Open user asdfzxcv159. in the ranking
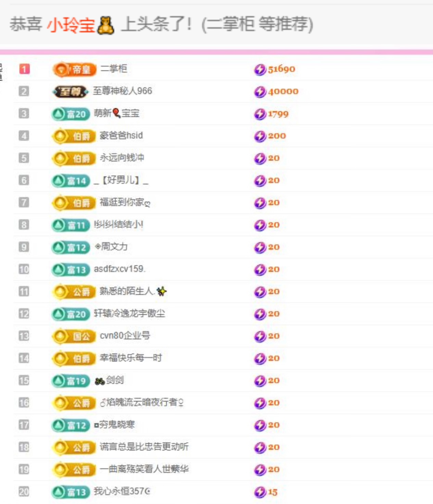Screen dimensions: 433x504 pyautogui.click(x=120, y=269)
